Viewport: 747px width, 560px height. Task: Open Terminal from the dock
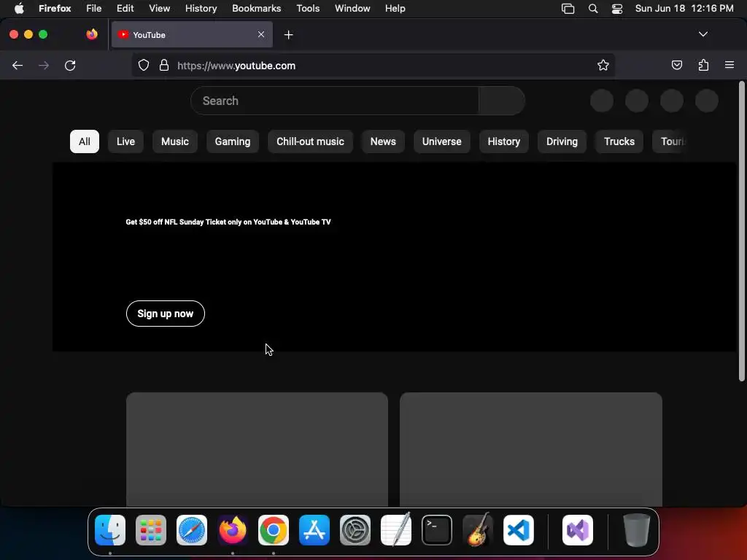pos(437,530)
